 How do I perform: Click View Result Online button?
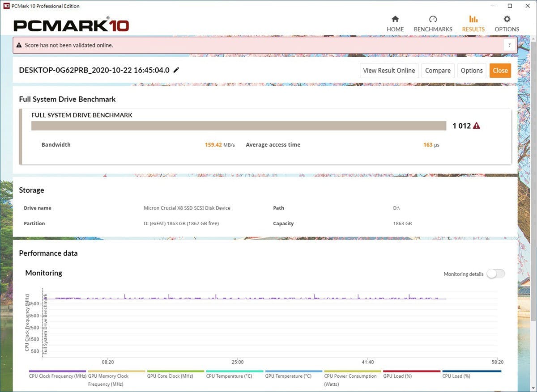[x=389, y=71]
